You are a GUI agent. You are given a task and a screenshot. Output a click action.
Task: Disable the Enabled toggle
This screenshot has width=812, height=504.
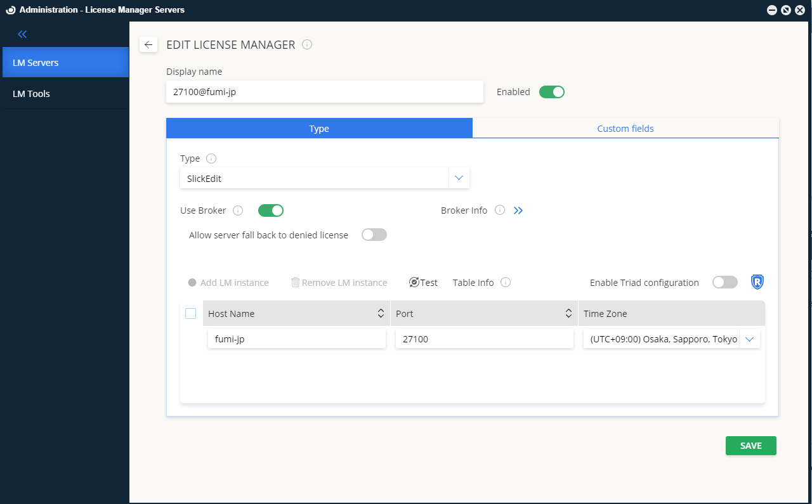(x=551, y=91)
